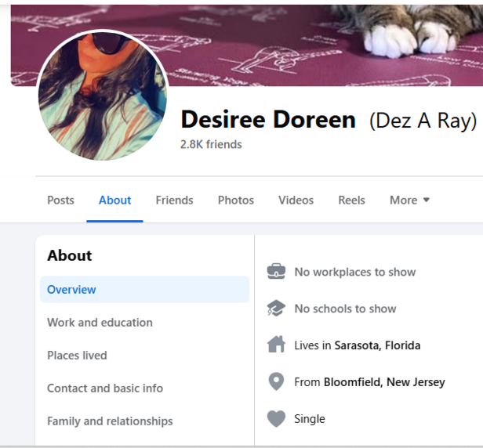Open the Reels tab
483x448 pixels.
[x=351, y=200]
